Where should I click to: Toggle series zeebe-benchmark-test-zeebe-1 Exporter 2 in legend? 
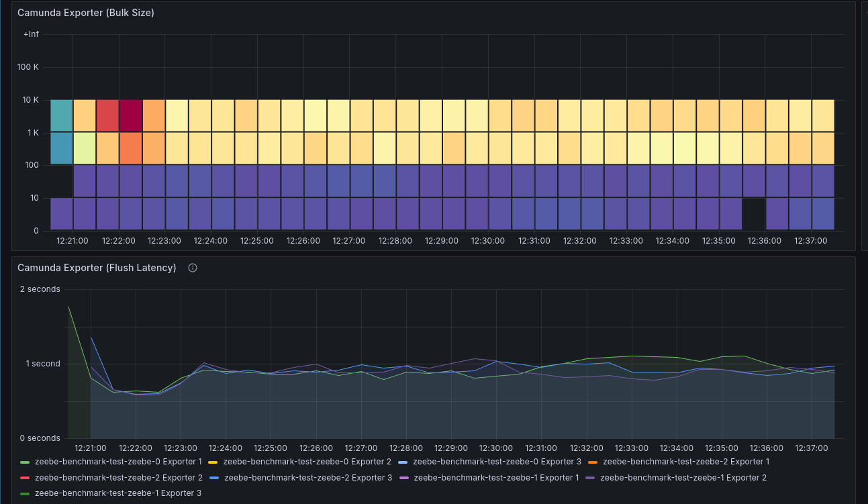coord(683,478)
